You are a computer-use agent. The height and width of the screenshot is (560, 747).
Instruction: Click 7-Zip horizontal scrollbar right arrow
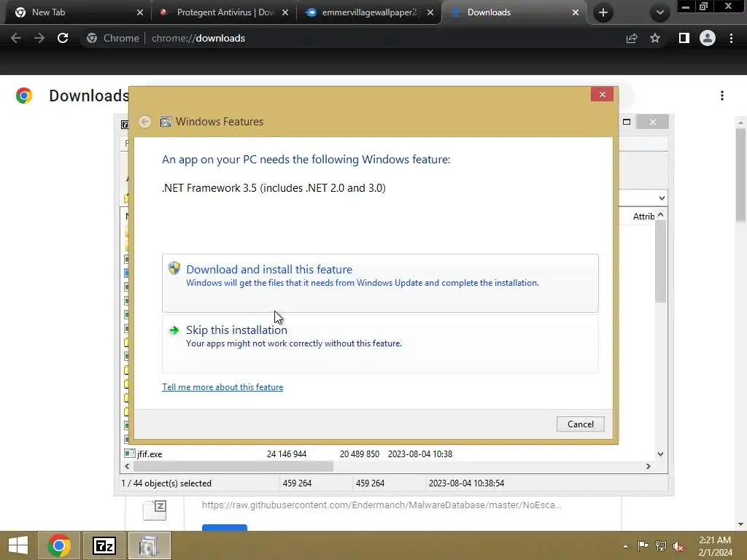pos(648,466)
